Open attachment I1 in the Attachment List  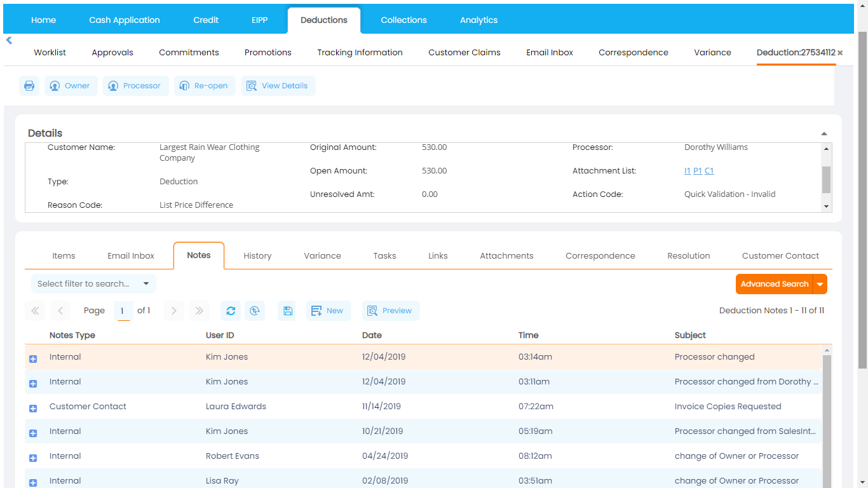(x=687, y=170)
